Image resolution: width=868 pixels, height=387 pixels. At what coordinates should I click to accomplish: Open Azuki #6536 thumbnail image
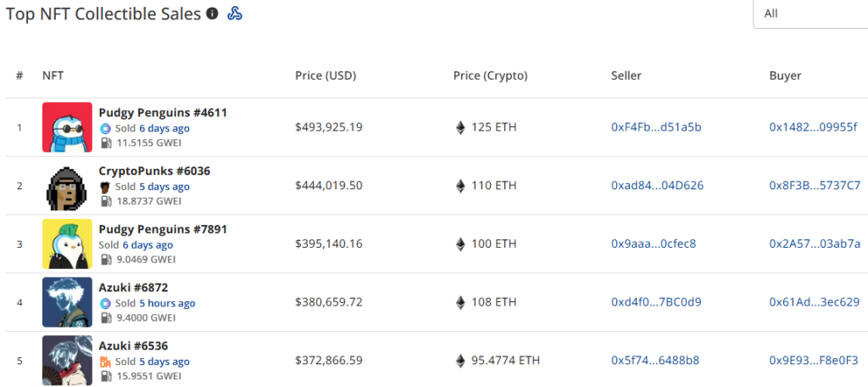[x=68, y=361]
